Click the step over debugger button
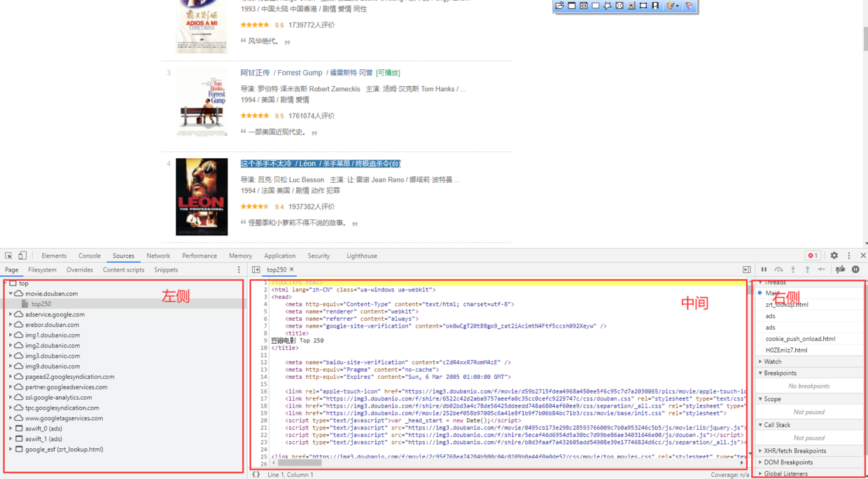The image size is (868, 479). point(778,270)
